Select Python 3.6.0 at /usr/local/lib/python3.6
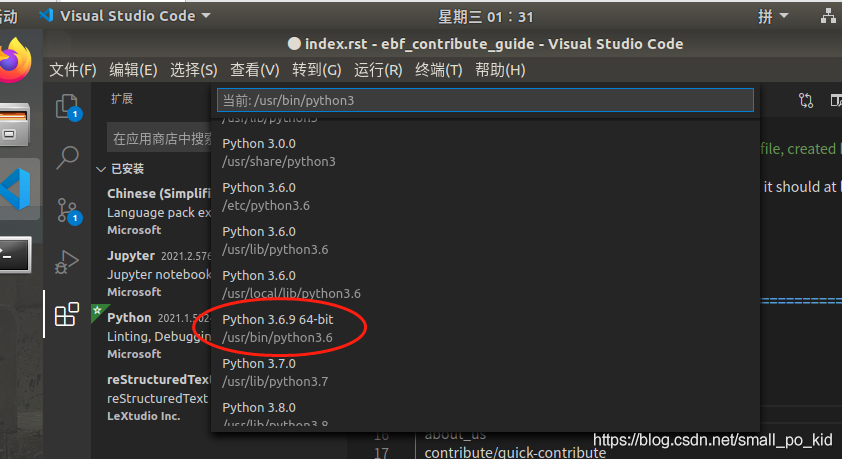 coord(486,285)
